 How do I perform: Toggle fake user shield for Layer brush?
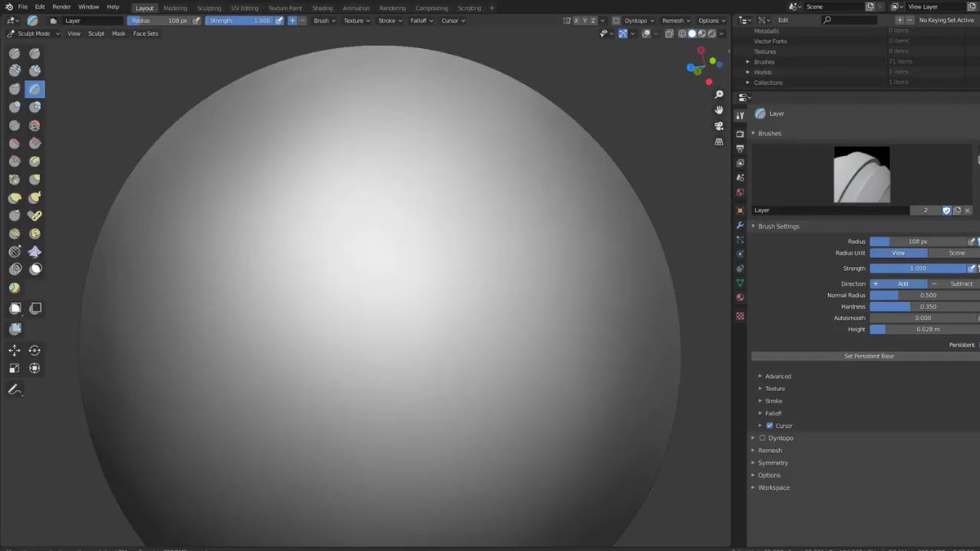pyautogui.click(x=947, y=211)
